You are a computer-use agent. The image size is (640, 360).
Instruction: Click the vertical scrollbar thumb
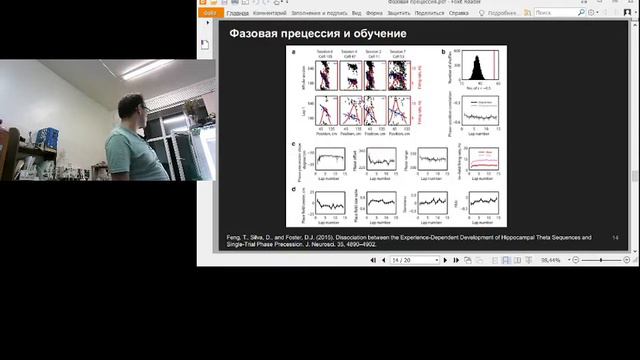635,176
